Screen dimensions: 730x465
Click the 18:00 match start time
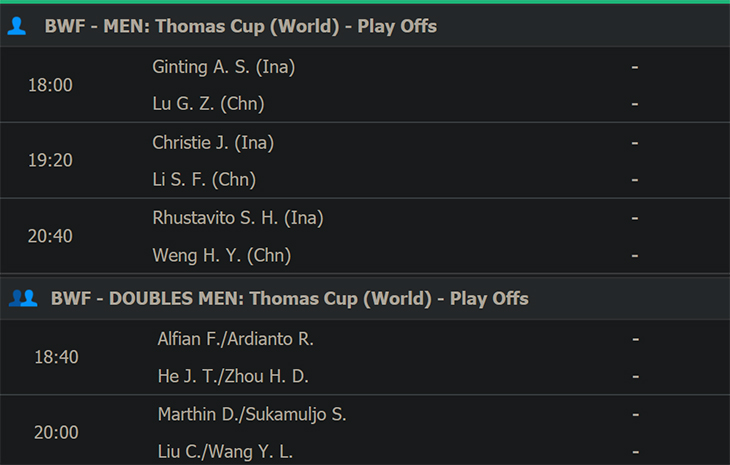tap(50, 85)
